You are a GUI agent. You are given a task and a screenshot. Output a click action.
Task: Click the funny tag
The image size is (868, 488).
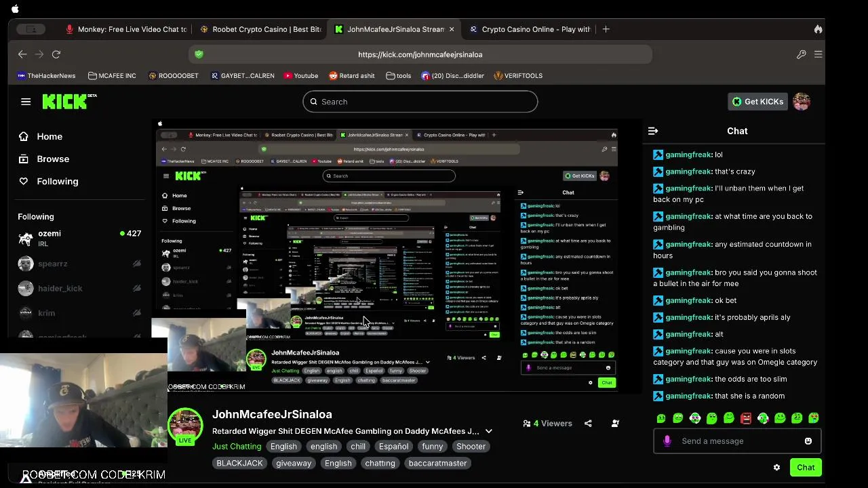(432, 447)
